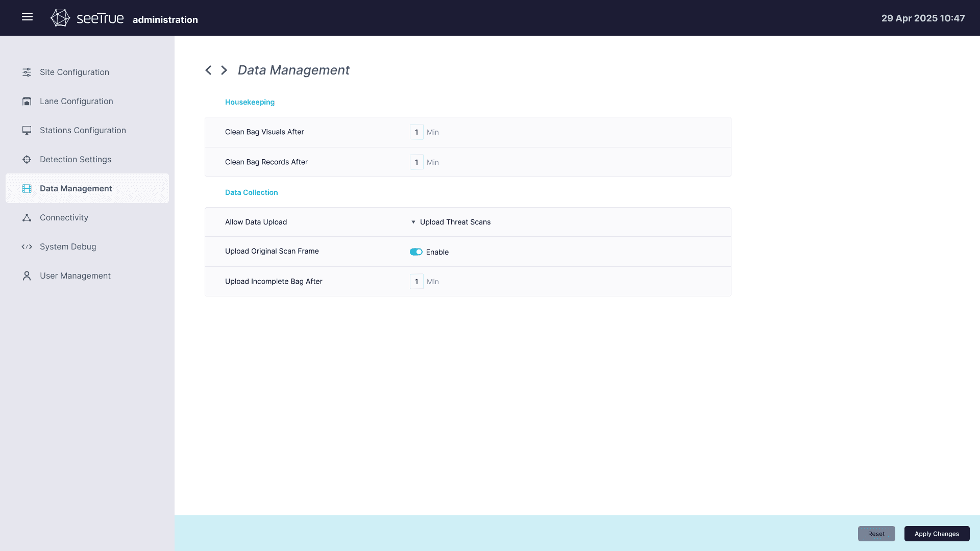Click Clean Bag Visuals After field
980x551 pixels.
pos(416,132)
